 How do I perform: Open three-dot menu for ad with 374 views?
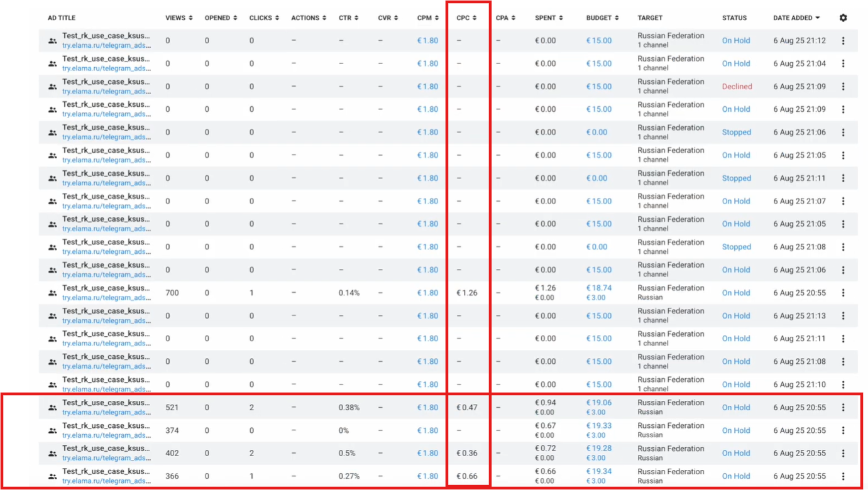843,430
